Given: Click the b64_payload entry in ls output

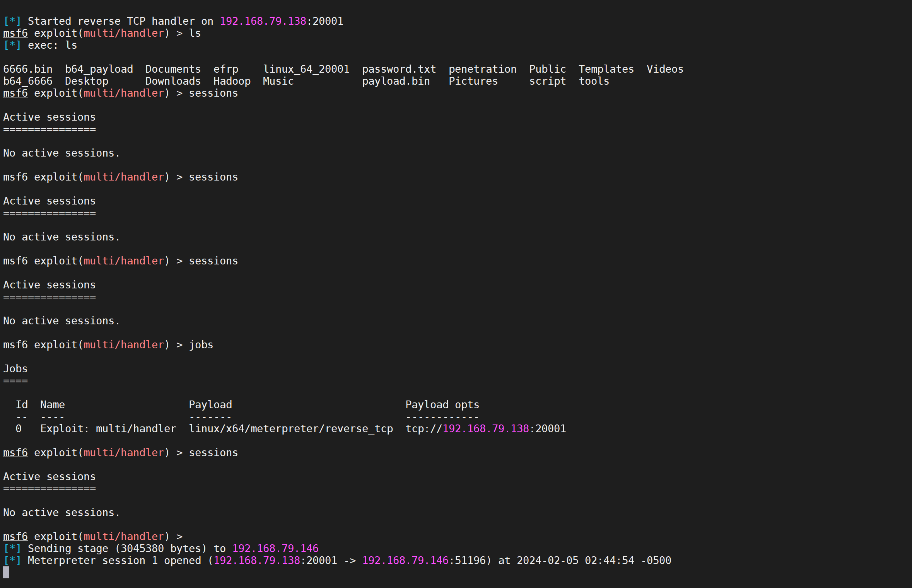Looking at the screenshot, I should (99, 69).
